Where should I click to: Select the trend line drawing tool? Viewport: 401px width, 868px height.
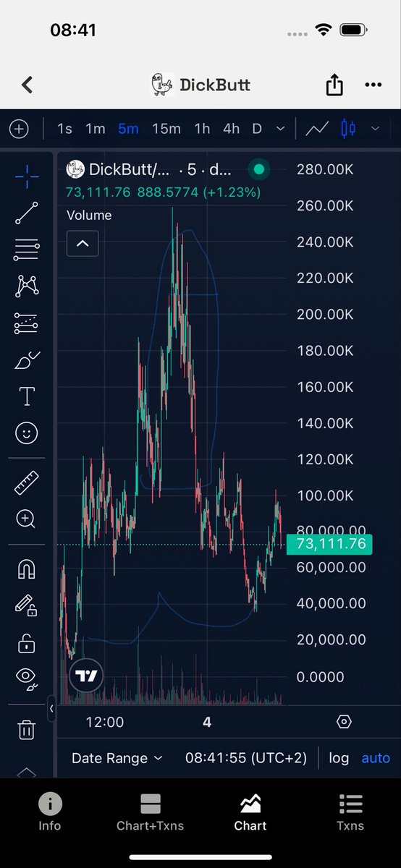point(27,213)
